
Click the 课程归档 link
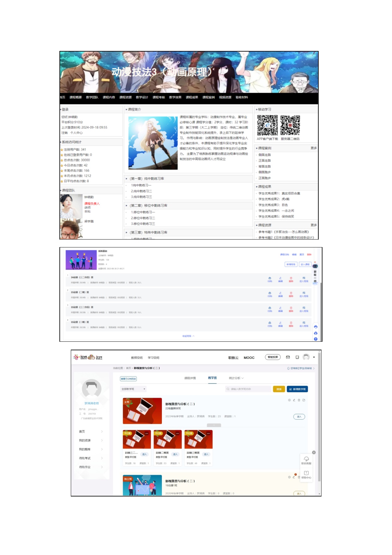[x=284, y=255]
